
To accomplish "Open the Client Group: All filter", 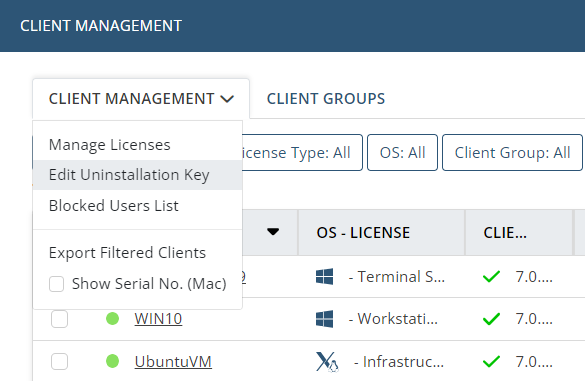I will [x=512, y=153].
